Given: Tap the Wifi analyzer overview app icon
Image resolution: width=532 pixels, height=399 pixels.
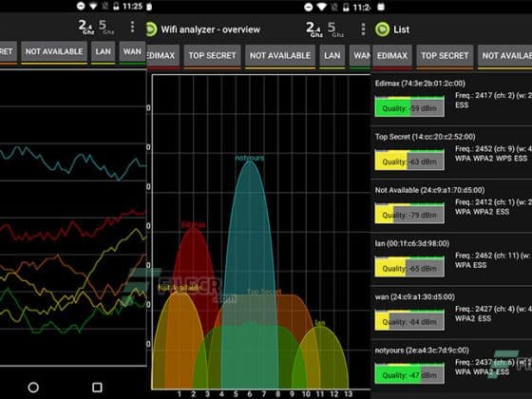Looking at the screenshot, I should coord(151,29).
